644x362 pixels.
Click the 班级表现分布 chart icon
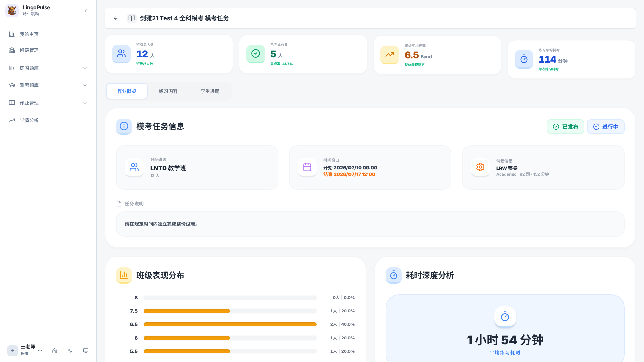[124, 275]
